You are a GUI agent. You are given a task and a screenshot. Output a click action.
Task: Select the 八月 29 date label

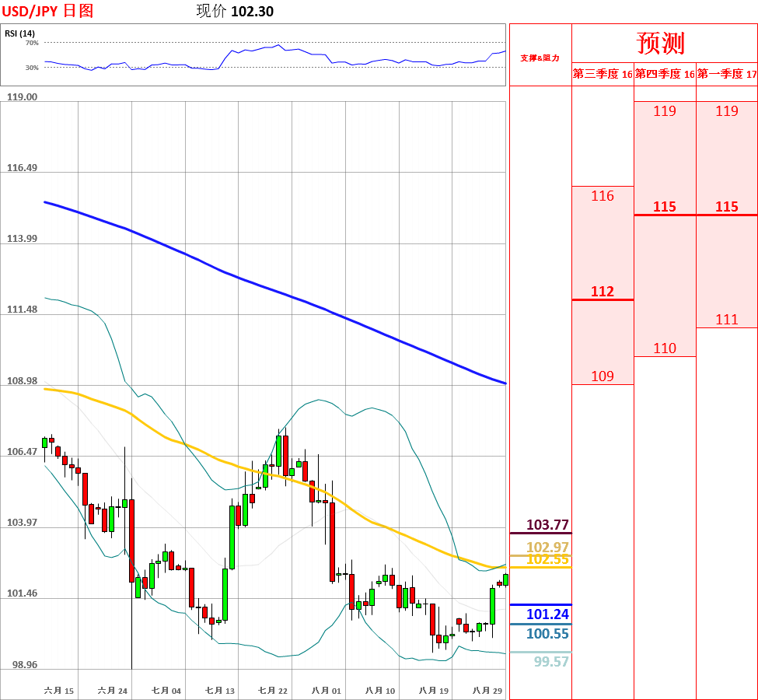(x=487, y=691)
